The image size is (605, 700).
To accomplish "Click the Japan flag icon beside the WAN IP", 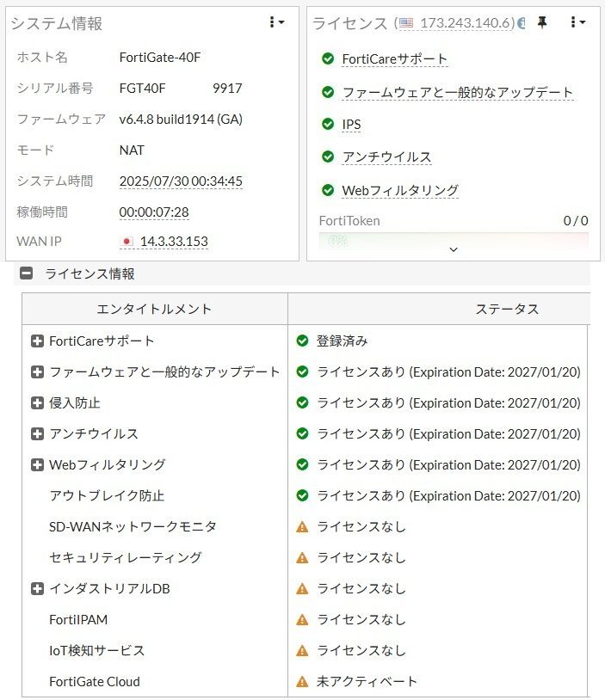I will click(127, 242).
